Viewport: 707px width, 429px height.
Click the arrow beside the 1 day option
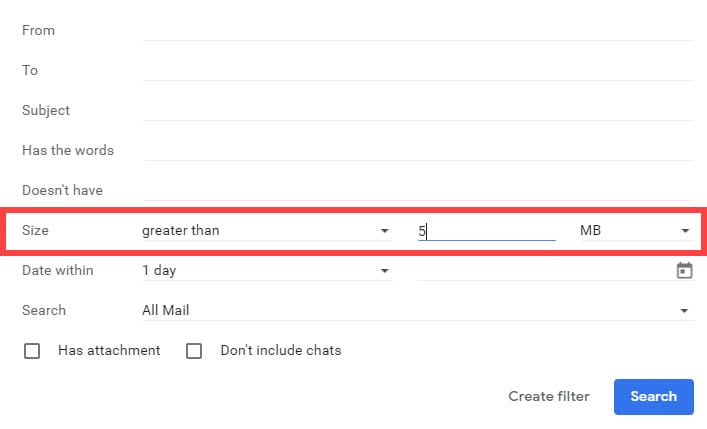(x=384, y=271)
